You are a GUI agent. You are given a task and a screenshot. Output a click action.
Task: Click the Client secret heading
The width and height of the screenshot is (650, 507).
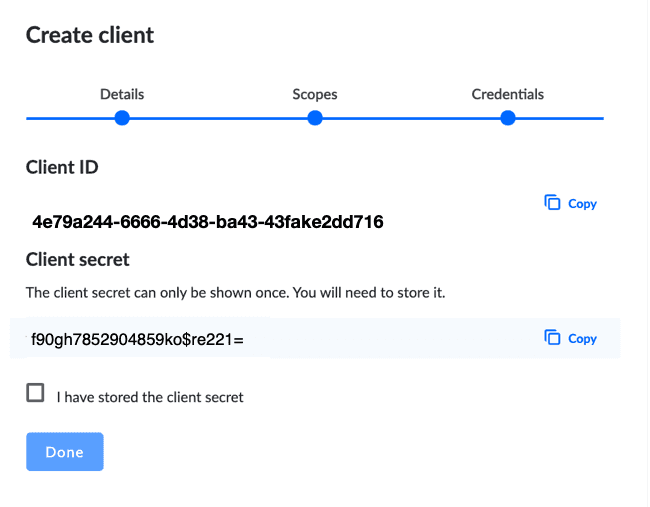(78, 260)
